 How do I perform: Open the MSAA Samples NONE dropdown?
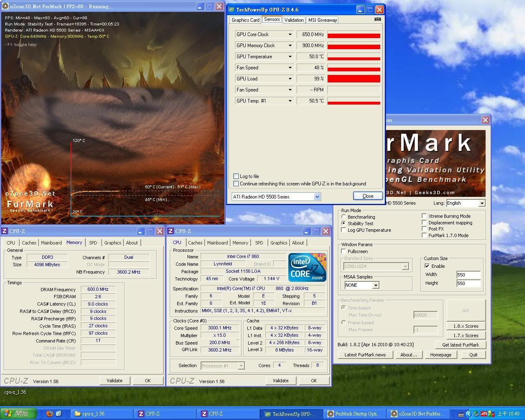coord(361,285)
